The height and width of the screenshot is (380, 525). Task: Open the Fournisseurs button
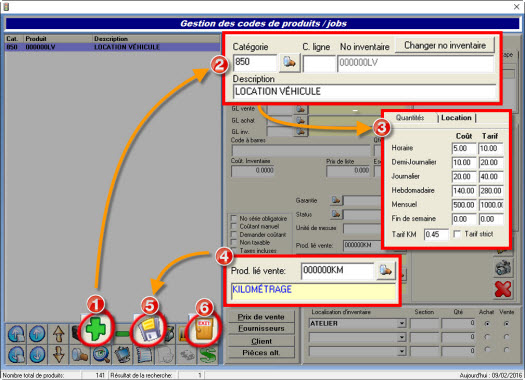click(261, 329)
